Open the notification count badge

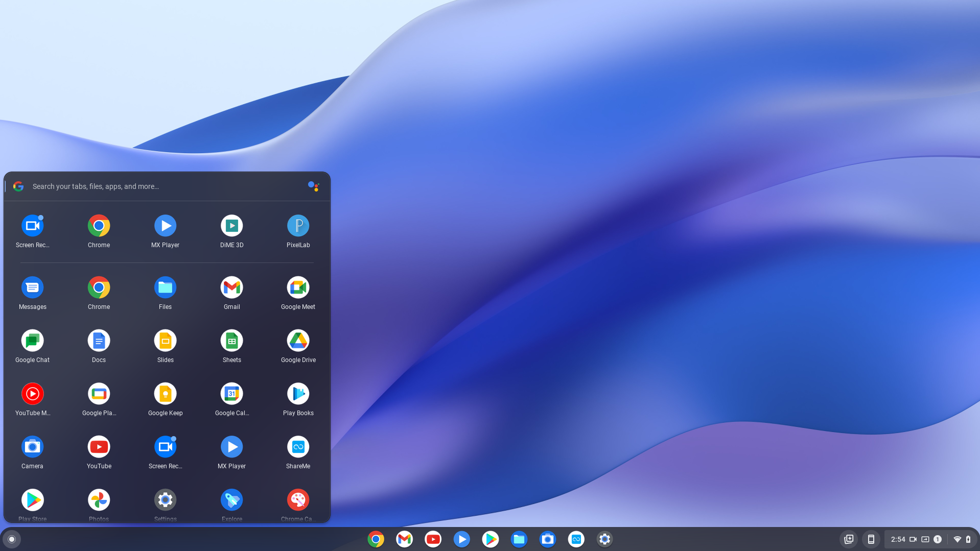coord(938,539)
